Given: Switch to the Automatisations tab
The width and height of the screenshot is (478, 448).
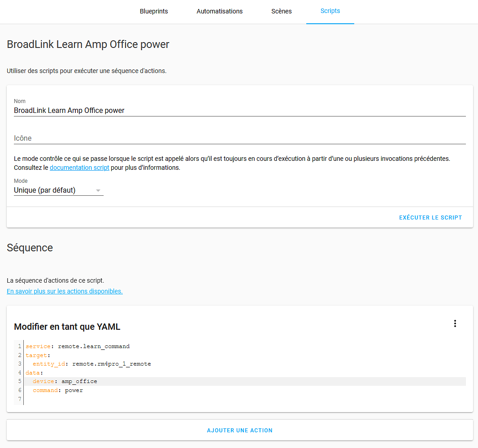Looking at the screenshot, I should [x=219, y=11].
